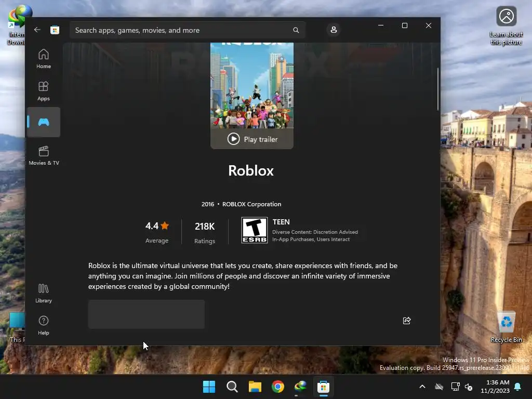Open Home in the Store sidebar
This screenshot has width=532, height=399.
coord(44,59)
